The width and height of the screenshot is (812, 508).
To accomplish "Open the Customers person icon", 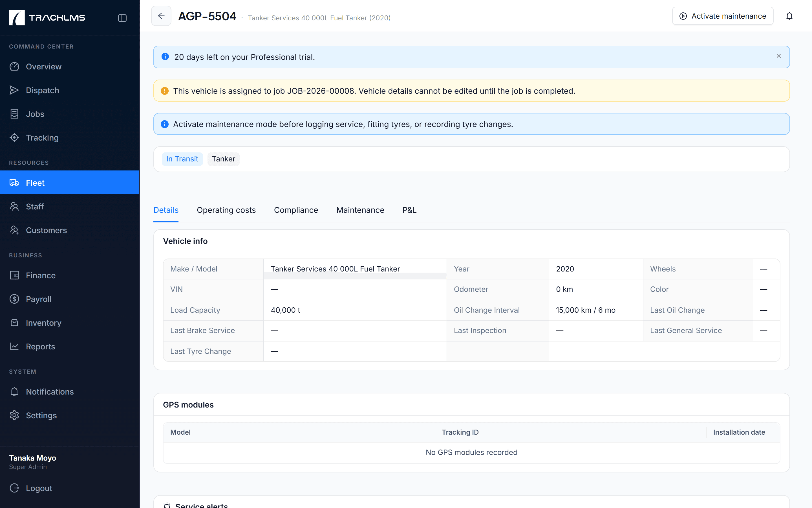I will 14,230.
